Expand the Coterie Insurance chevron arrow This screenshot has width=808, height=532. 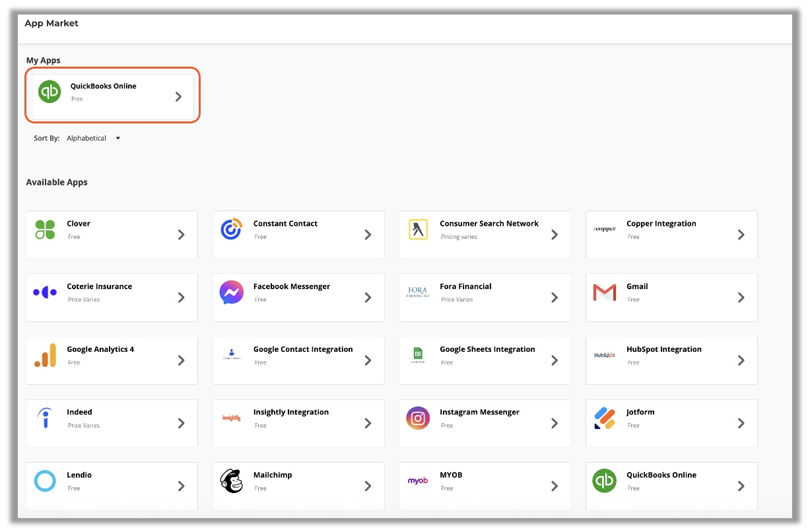click(182, 298)
